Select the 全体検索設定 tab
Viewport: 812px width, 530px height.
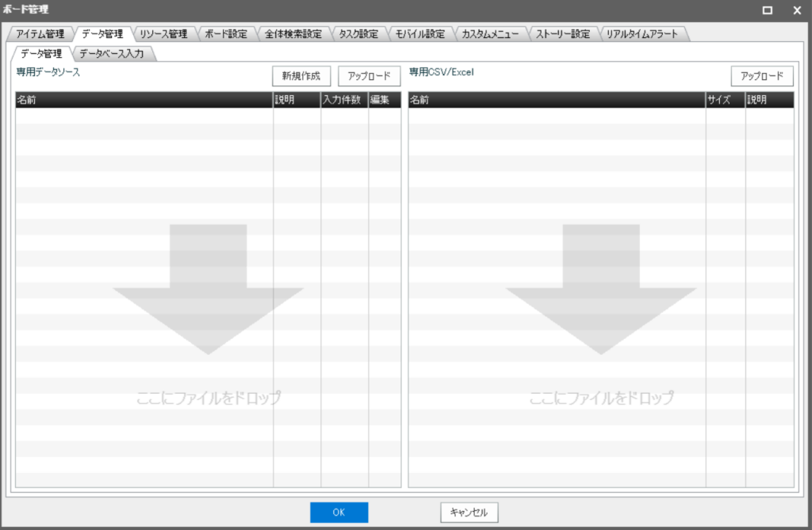(293, 34)
